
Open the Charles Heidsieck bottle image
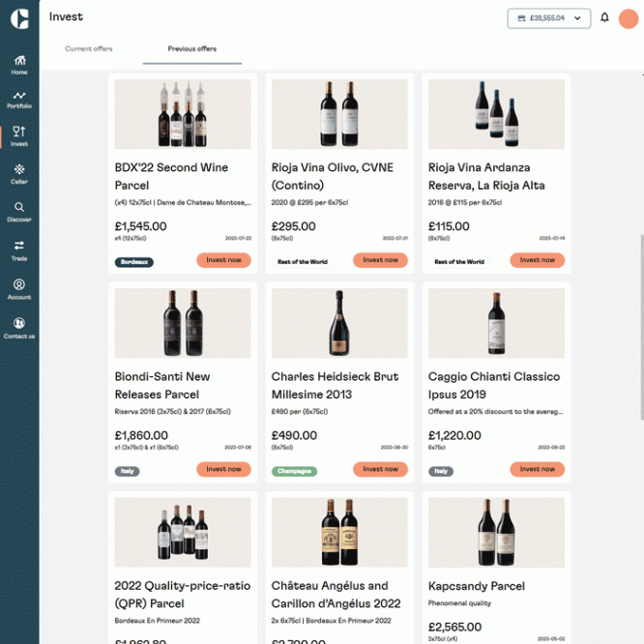click(339, 323)
